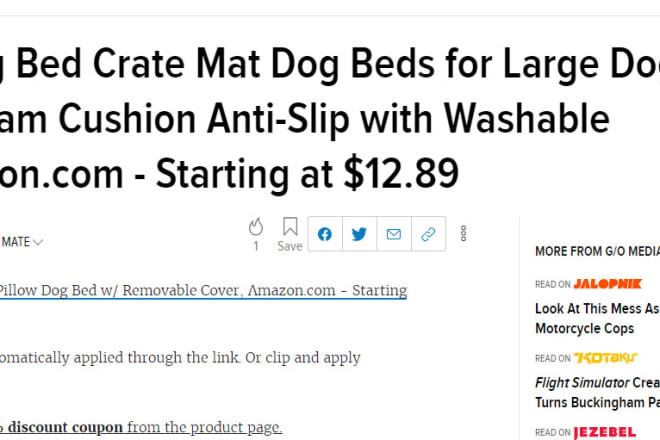Read Look At This Mess motorcycle cops story
660x440 pixels.
(x=597, y=318)
